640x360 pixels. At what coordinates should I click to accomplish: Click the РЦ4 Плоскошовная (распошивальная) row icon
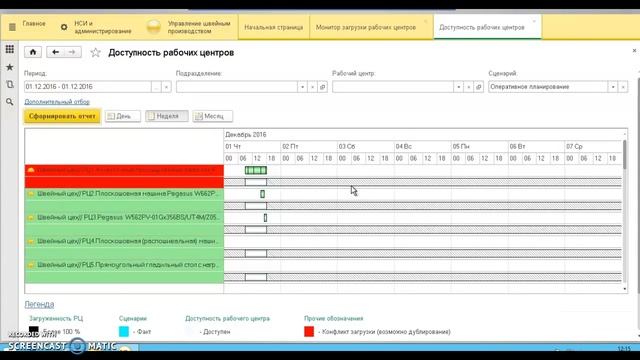31,241
